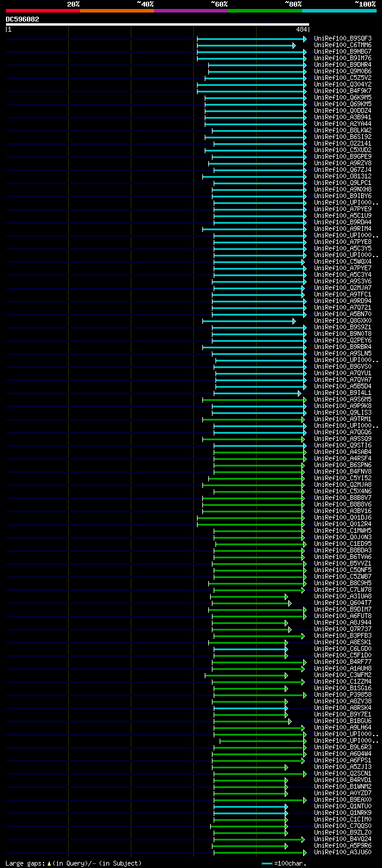The height and width of the screenshot is (868, 382).
Task: Select hit UniRef100_C1MWH5
Action: 343,531
